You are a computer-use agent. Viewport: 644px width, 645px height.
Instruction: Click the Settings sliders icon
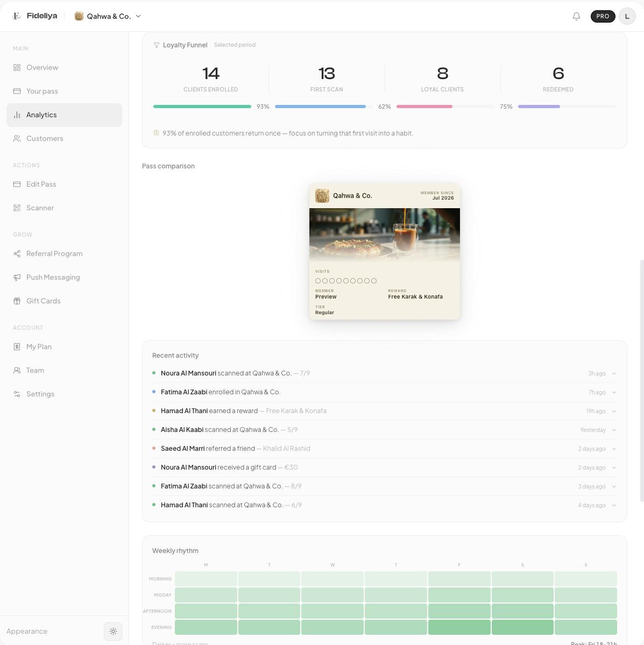coord(17,394)
